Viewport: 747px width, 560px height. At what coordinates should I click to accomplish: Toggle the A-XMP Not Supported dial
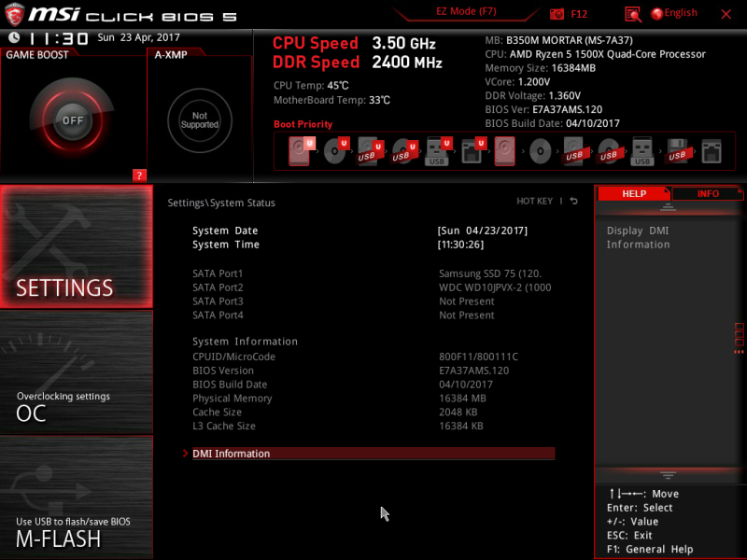[200, 120]
